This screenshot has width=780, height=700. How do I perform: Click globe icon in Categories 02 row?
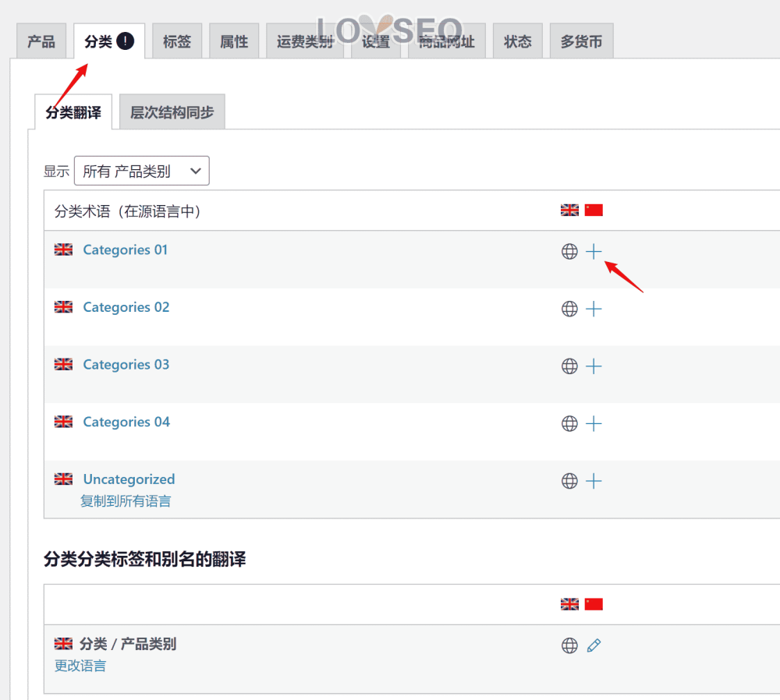click(x=569, y=309)
